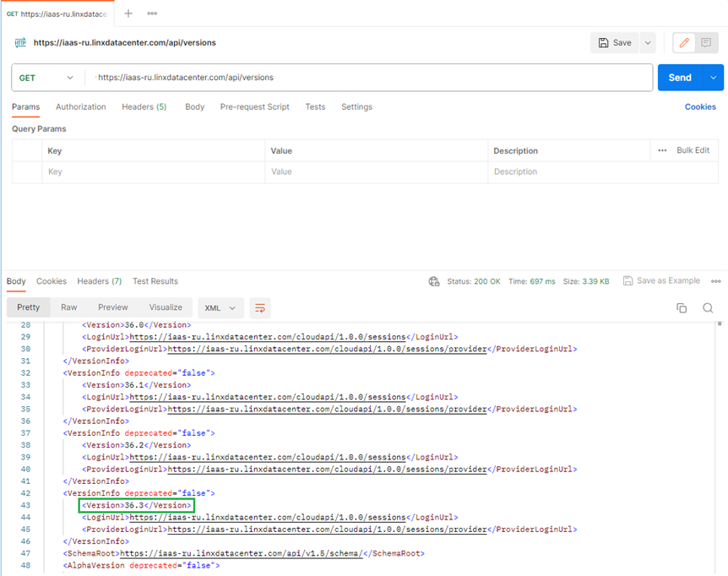The width and height of the screenshot is (728, 576).
Task: Open the Cookies manager link
Action: click(x=700, y=106)
